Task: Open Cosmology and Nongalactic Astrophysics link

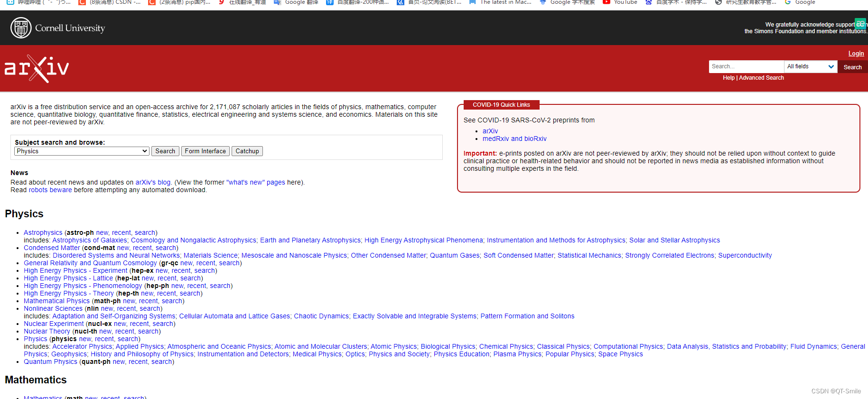Action: [194, 240]
